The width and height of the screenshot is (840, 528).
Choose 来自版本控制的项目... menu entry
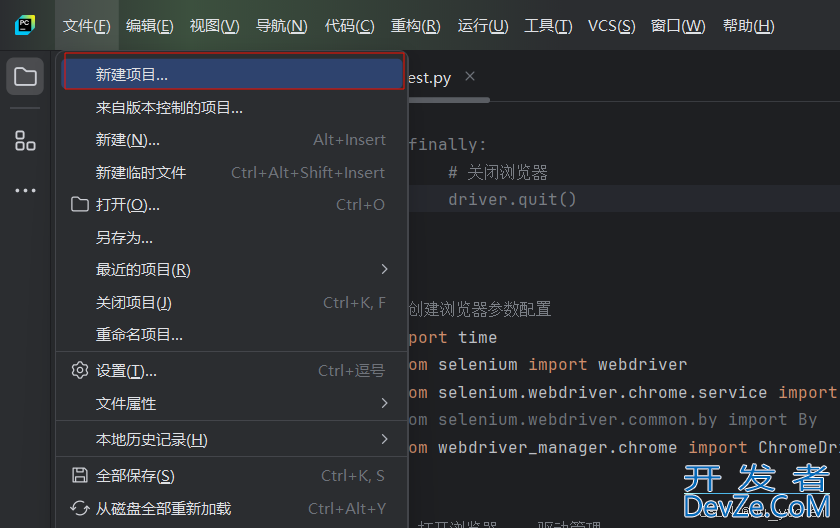click(x=169, y=107)
